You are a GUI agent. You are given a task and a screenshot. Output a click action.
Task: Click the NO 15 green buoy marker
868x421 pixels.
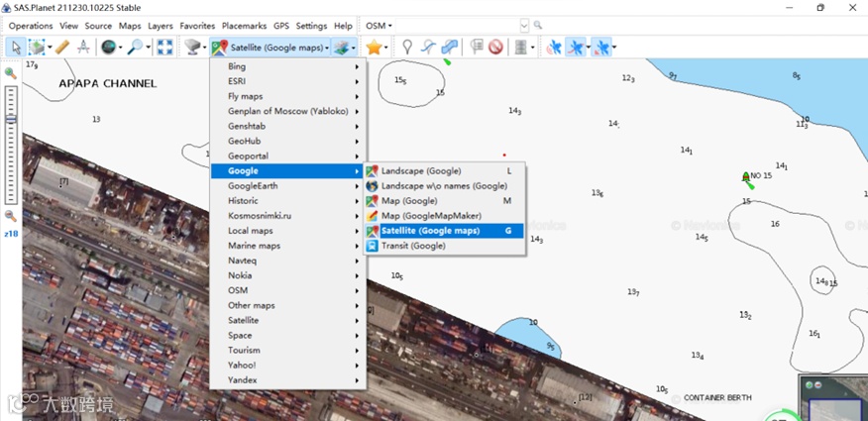click(746, 178)
